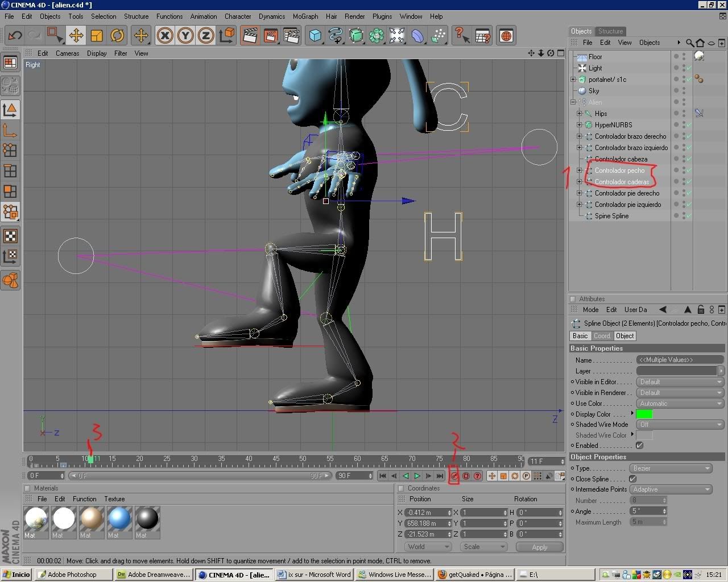This screenshot has width=728, height=582.
Task: Select the Rotate tool icon
Action: pyautogui.click(x=117, y=36)
